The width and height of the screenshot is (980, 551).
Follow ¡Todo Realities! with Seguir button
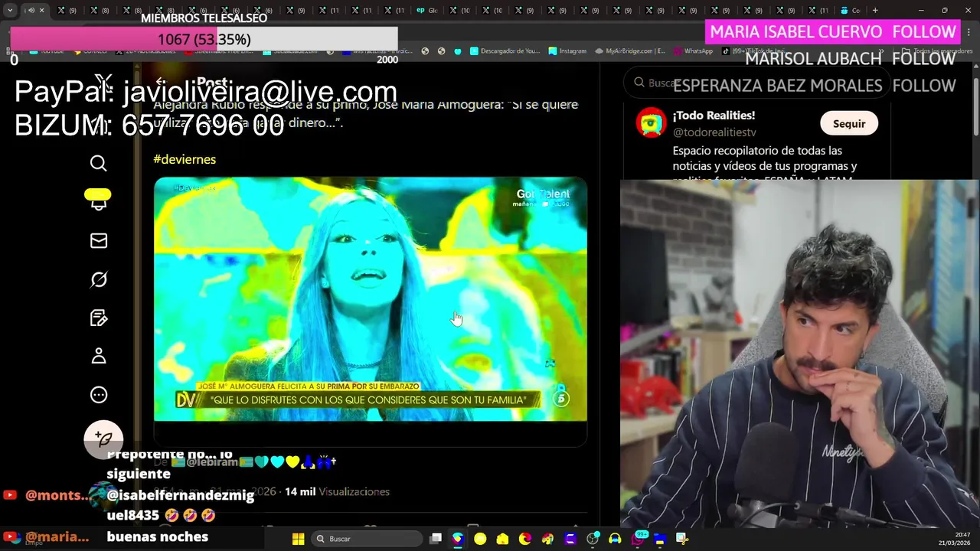[x=849, y=123]
